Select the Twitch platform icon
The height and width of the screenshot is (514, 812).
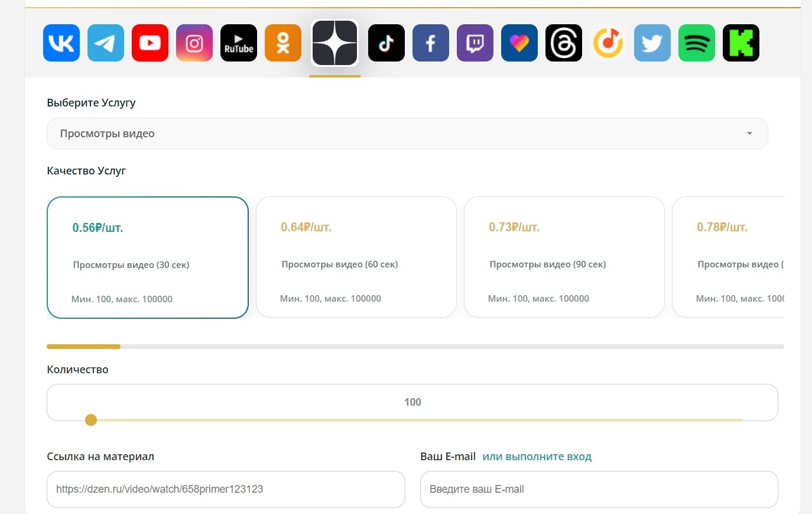[475, 43]
